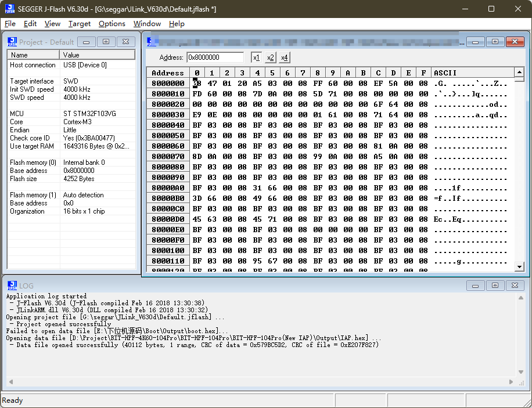Image resolution: width=532 pixels, height=408 pixels.
Task: Open the Options menu
Action: tap(112, 24)
